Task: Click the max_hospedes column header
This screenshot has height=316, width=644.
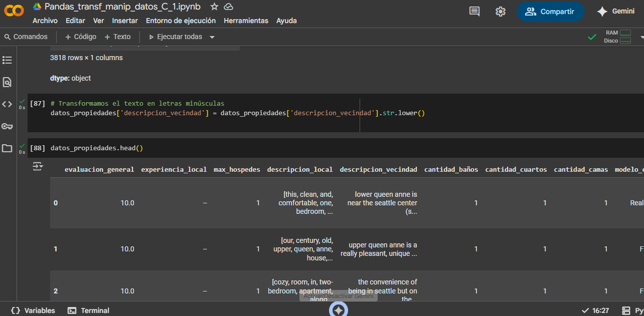Action: tap(237, 169)
